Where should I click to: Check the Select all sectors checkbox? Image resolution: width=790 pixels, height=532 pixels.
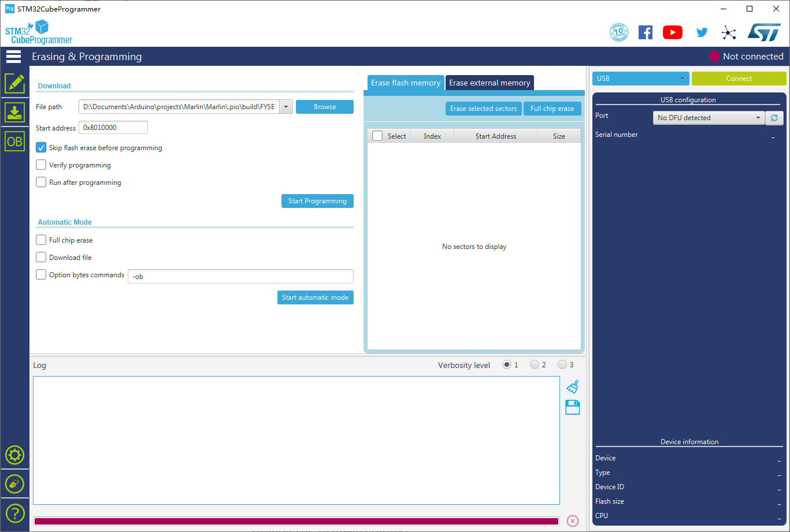pos(377,136)
